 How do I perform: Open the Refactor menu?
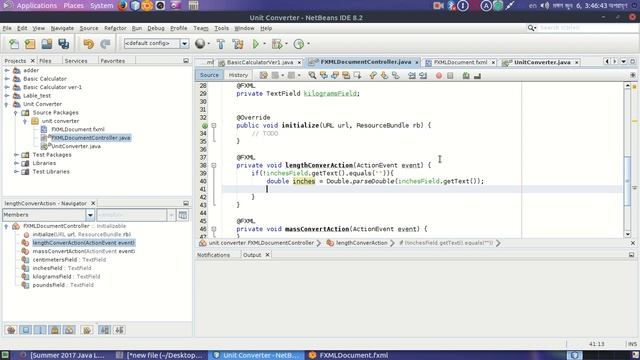[115, 28]
